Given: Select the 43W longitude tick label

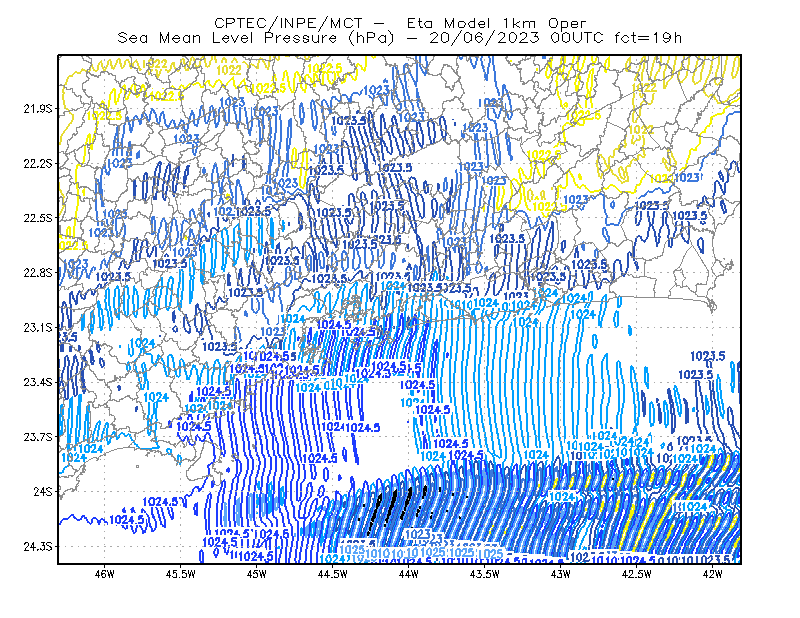Looking at the screenshot, I should [561, 574].
